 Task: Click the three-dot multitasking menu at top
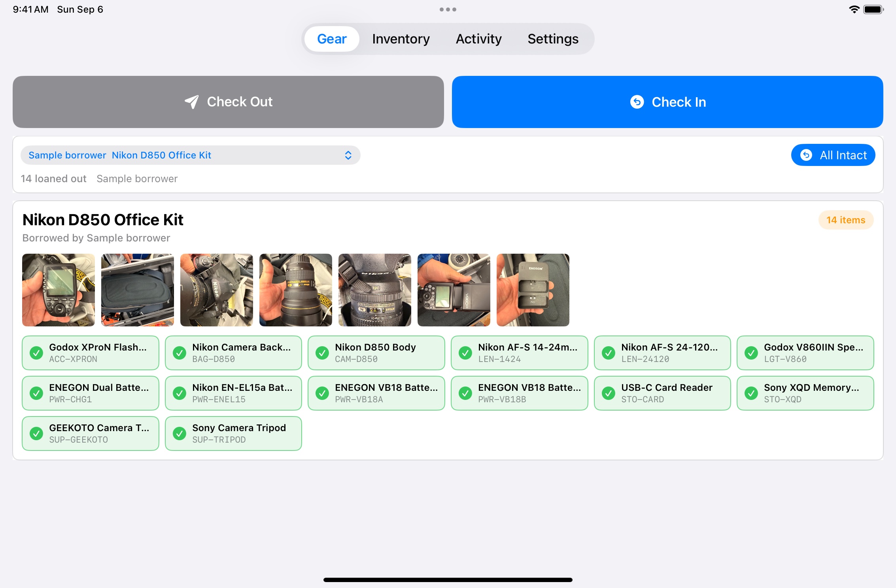(448, 9)
